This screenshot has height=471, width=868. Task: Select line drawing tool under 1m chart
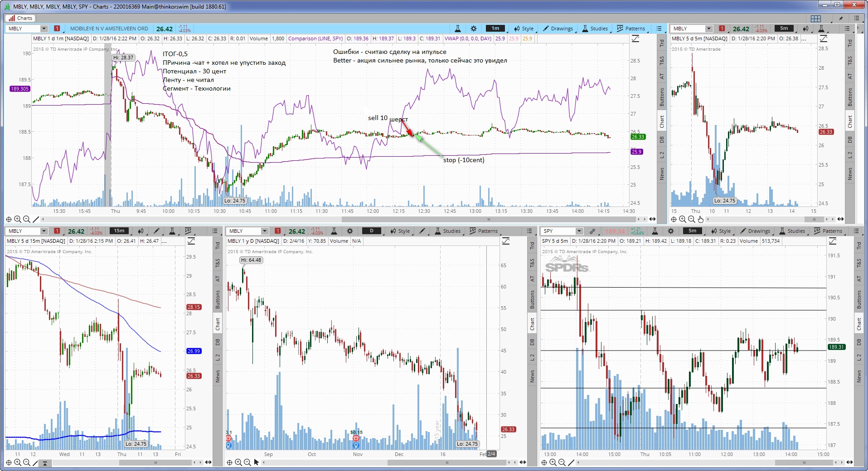point(36,219)
